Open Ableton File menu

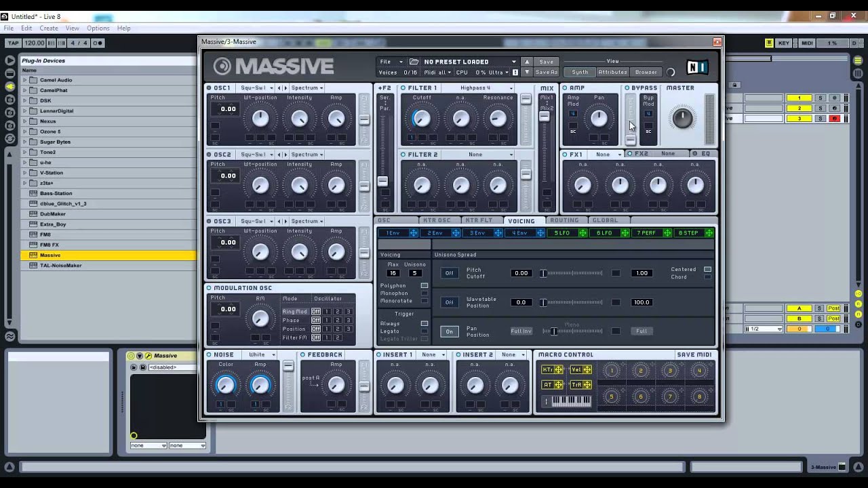9,28
